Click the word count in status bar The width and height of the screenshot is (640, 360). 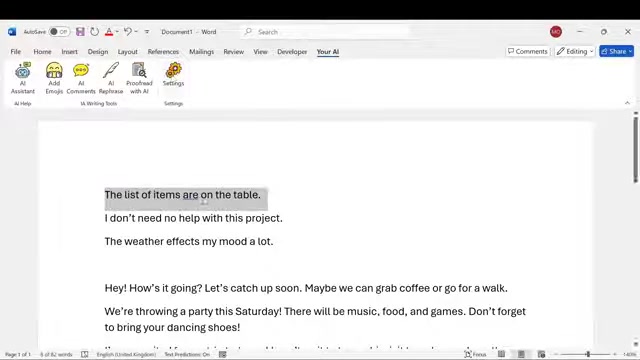coord(56,354)
